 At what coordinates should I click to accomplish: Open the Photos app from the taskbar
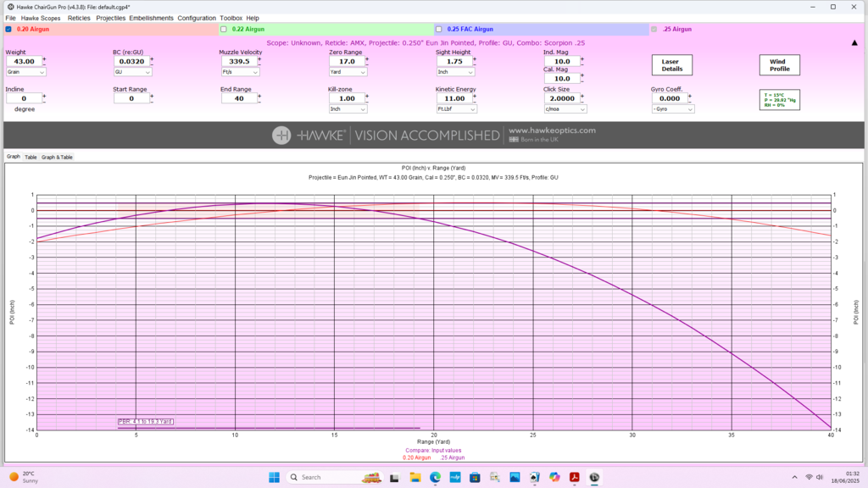[515, 478]
